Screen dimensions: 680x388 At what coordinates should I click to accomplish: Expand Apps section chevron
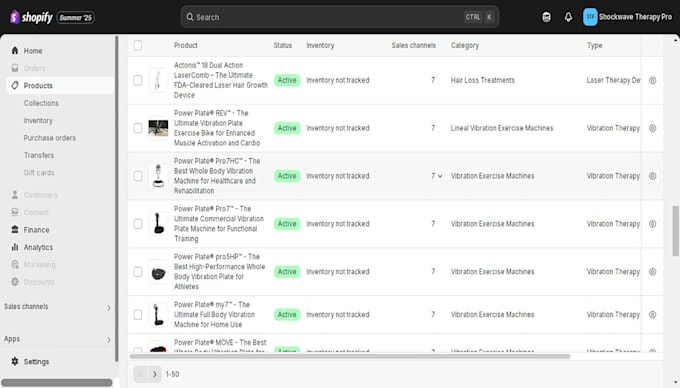[109, 340]
